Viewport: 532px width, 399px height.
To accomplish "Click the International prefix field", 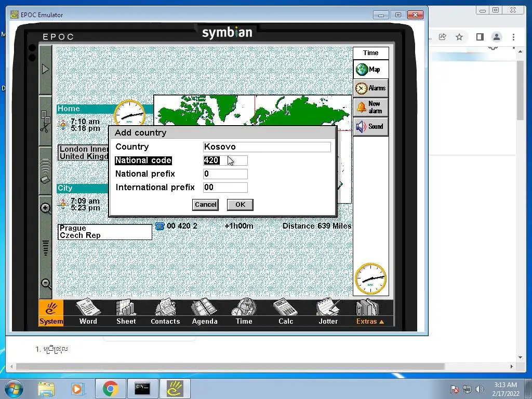I will click(225, 188).
